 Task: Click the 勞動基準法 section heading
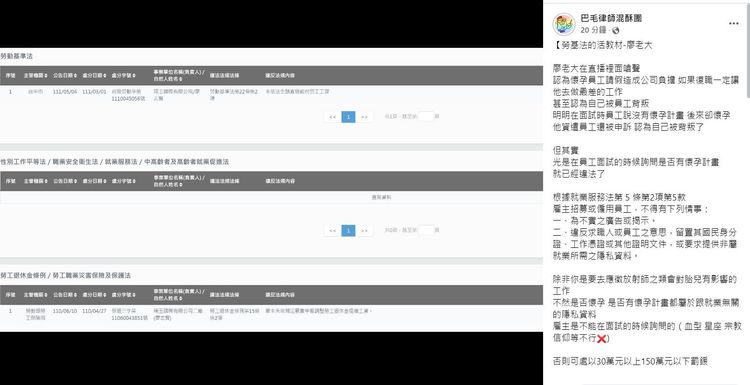click(x=16, y=56)
